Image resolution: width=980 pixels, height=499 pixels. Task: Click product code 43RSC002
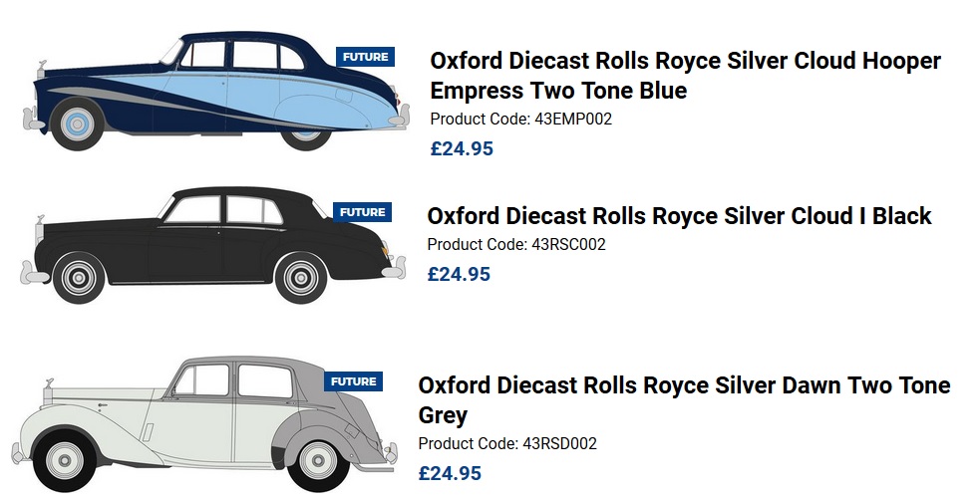pyautogui.click(x=515, y=245)
